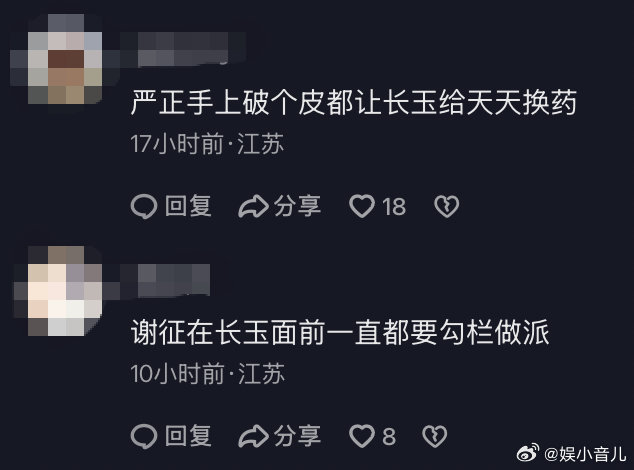This screenshot has height=470, width=634.
Task: Like the comment with 18 likes
Action: [x=362, y=206]
